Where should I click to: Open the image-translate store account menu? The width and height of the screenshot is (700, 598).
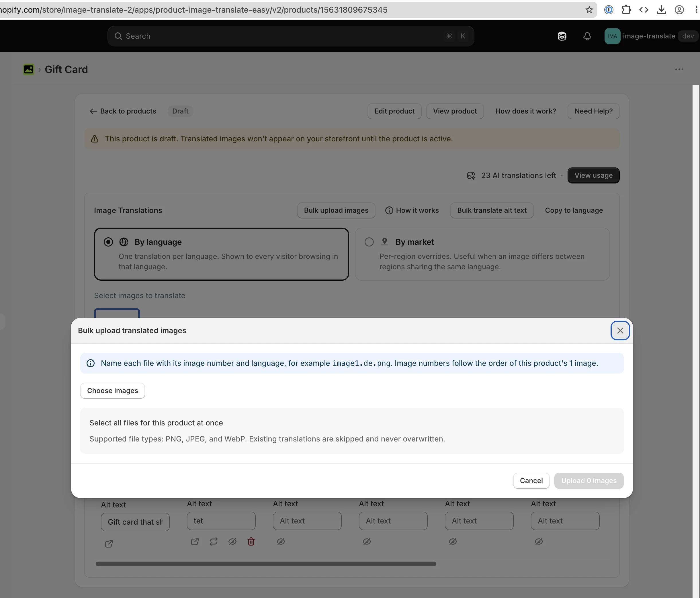point(651,36)
